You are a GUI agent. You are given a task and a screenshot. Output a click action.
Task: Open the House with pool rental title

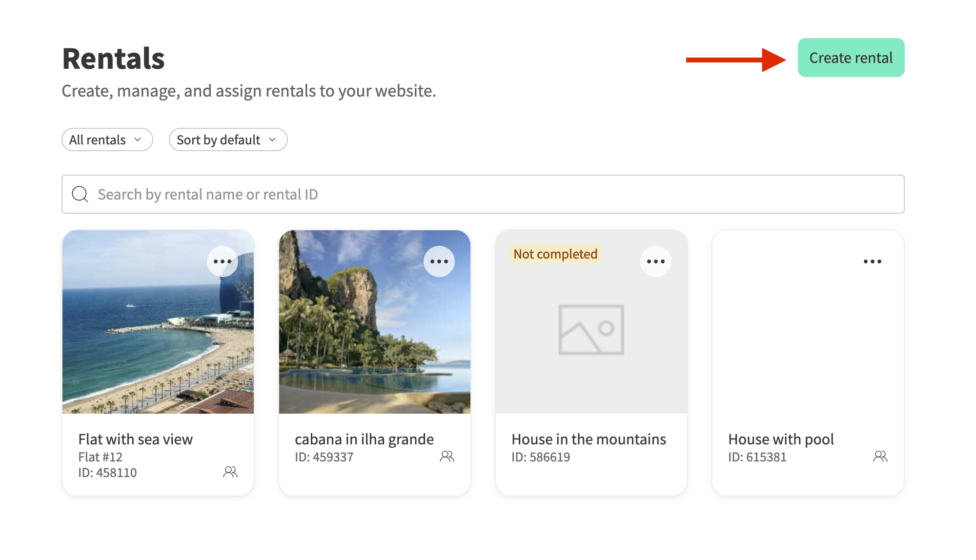(781, 439)
